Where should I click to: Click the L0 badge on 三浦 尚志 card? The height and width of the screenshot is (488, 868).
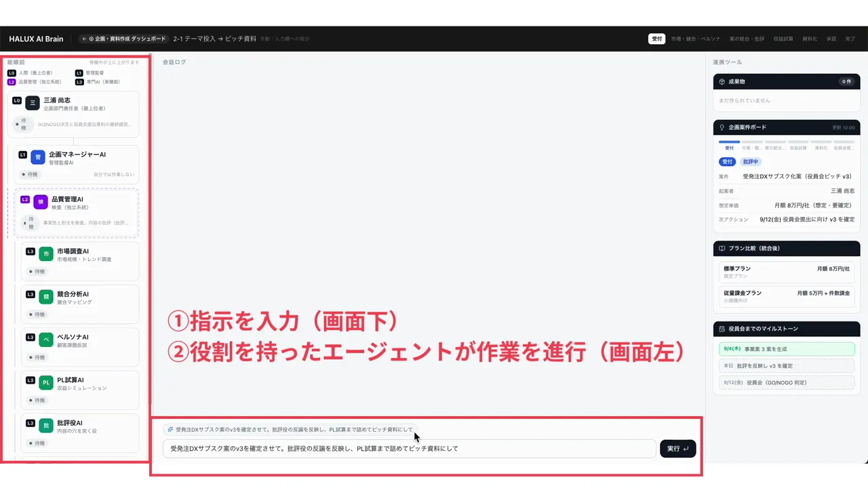click(17, 100)
